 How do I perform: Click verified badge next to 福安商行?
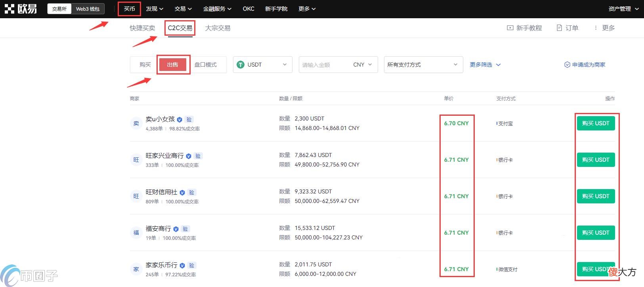coord(176,229)
